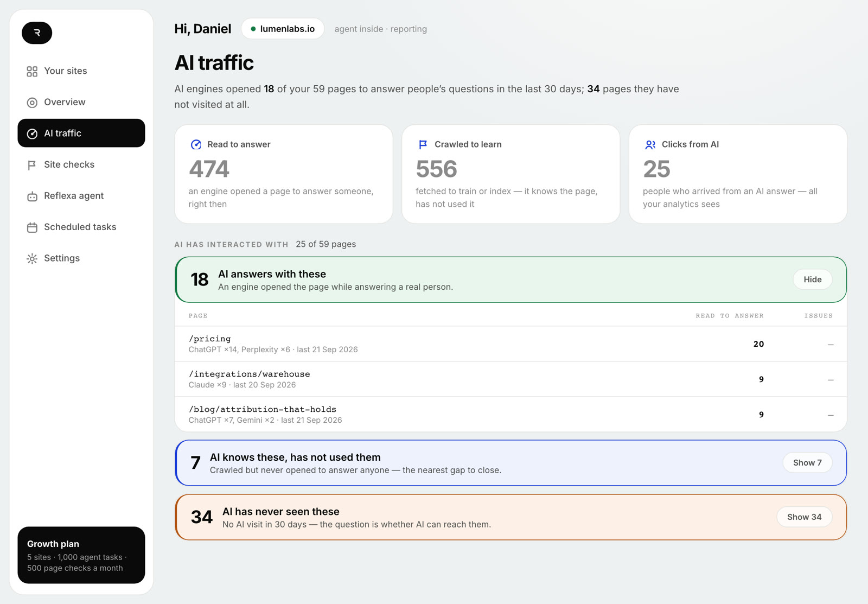Viewport: 868px width, 604px height.
Task: Open Scheduled tasks
Action: (x=81, y=227)
